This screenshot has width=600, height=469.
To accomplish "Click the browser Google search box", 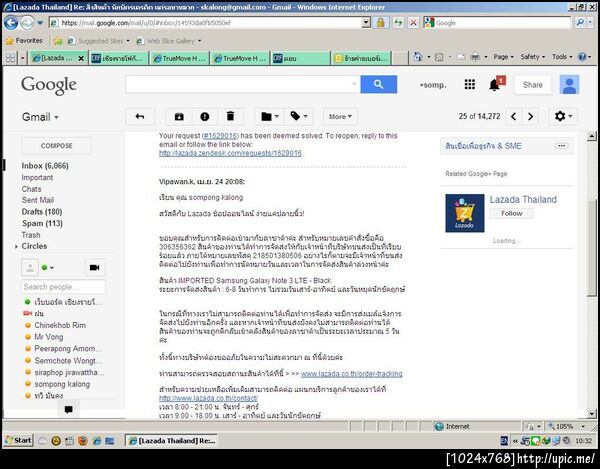I will 502,23.
